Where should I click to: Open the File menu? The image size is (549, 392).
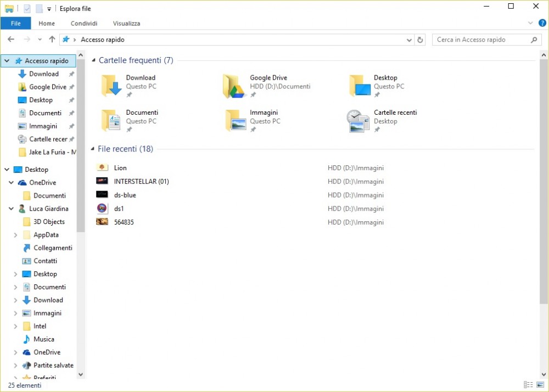(x=16, y=24)
